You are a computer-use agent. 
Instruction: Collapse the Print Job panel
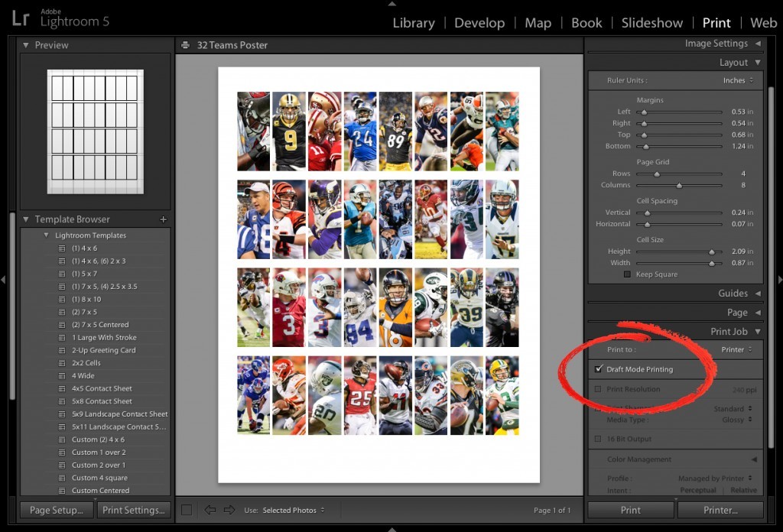coord(758,331)
